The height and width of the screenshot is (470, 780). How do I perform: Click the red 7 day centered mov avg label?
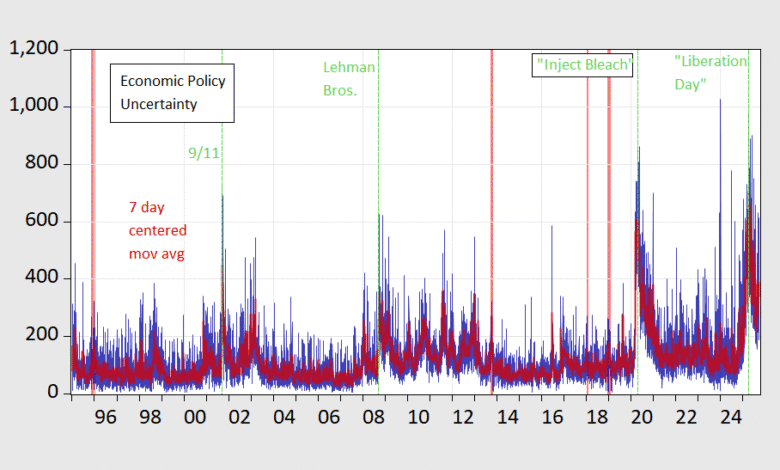(157, 230)
